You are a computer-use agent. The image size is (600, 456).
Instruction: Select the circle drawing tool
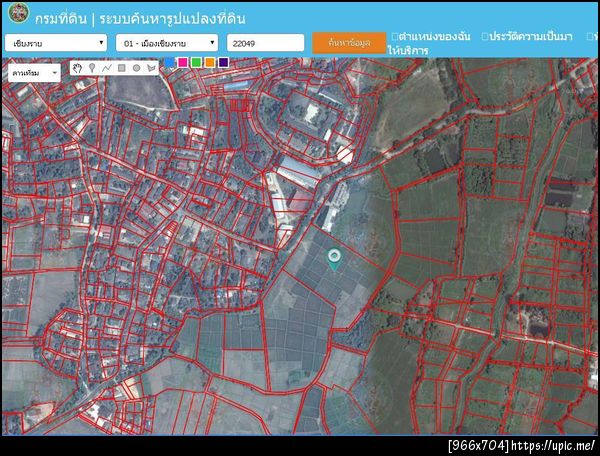click(x=137, y=68)
